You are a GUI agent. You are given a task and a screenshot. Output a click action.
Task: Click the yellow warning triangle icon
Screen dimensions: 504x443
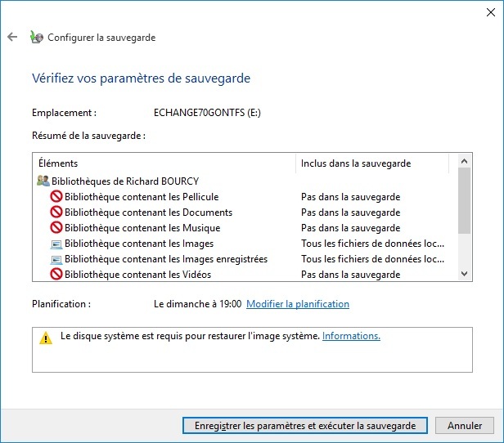[x=46, y=338]
